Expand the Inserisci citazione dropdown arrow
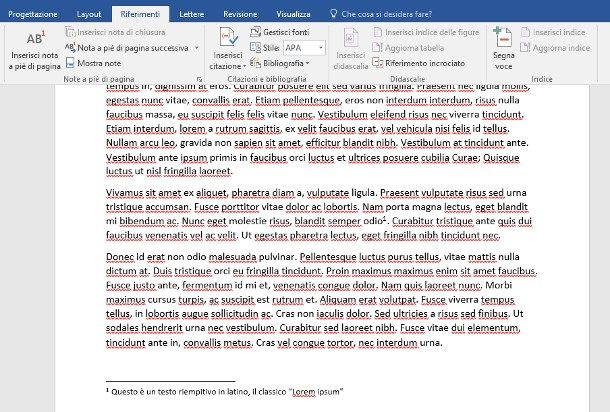610x412 pixels. click(x=244, y=66)
